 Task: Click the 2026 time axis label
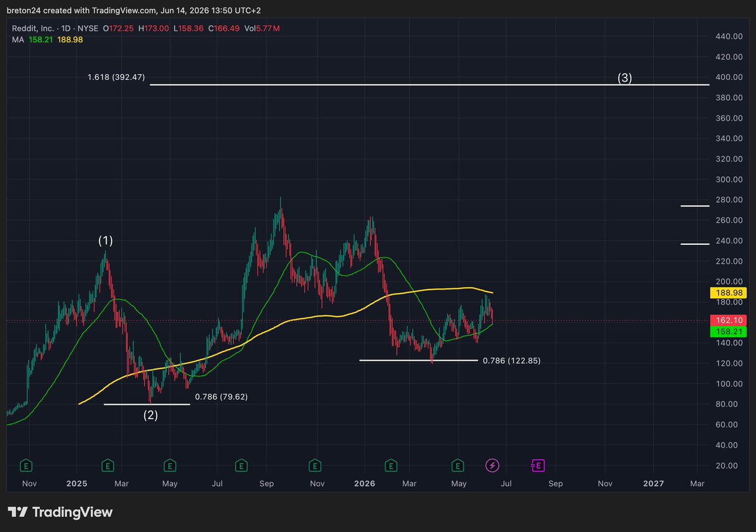click(365, 484)
